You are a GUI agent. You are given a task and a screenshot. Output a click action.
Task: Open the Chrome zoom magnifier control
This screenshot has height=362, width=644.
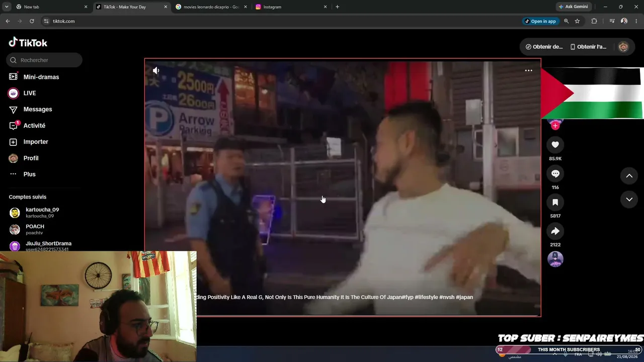point(566,21)
